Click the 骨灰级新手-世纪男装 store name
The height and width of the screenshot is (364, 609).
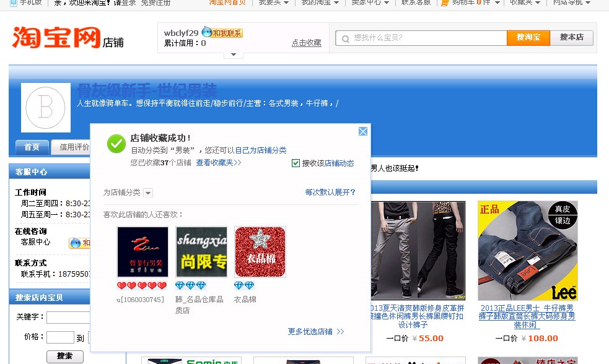pyautogui.click(x=147, y=90)
